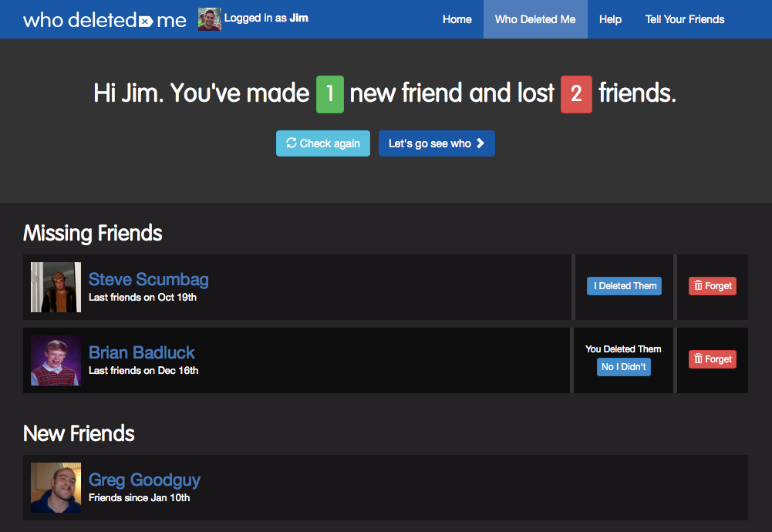Open Brian Badluck's profile link

pos(142,352)
